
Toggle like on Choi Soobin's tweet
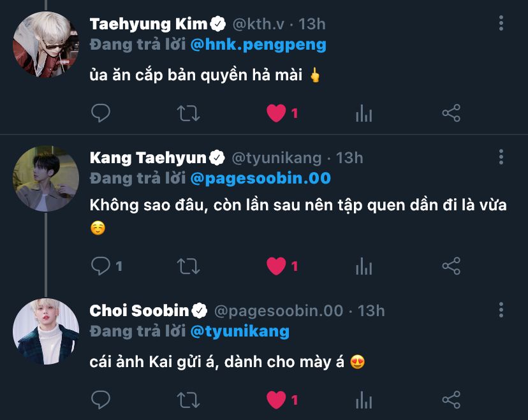coord(276,400)
